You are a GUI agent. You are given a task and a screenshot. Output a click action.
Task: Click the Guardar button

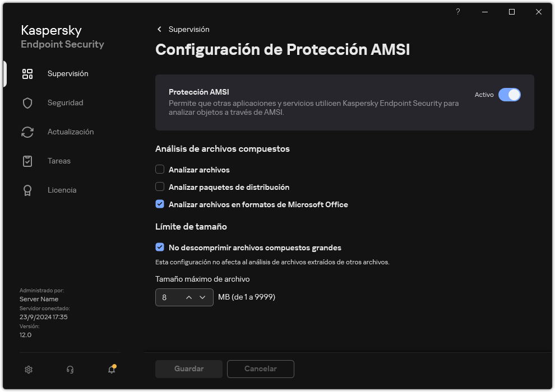pos(188,368)
